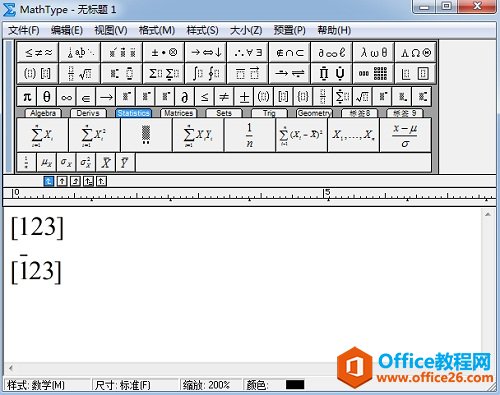Open the operator symbols palette (±•⊗)
The height and width of the screenshot is (395, 500).
(x=164, y=52)
